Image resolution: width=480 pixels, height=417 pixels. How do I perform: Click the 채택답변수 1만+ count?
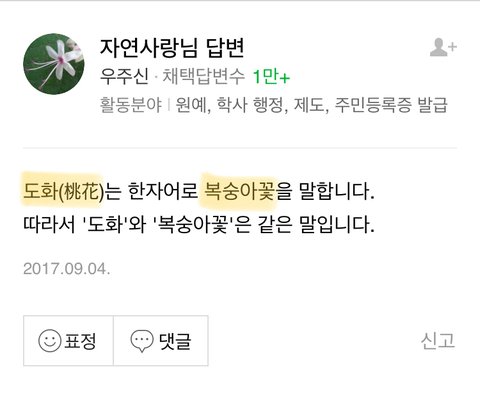point(226,76)
